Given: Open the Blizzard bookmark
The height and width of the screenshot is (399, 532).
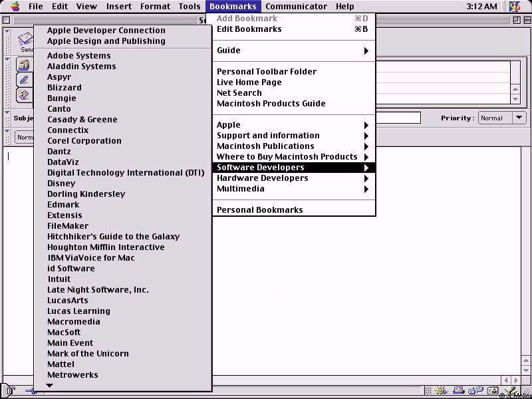Looking at the screenshot, I should [x=123, y=88].
